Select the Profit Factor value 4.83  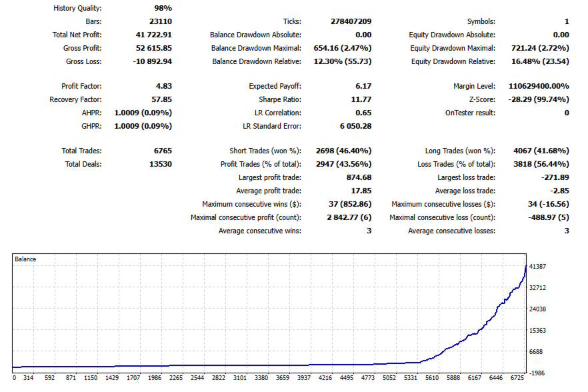[164, 86]
